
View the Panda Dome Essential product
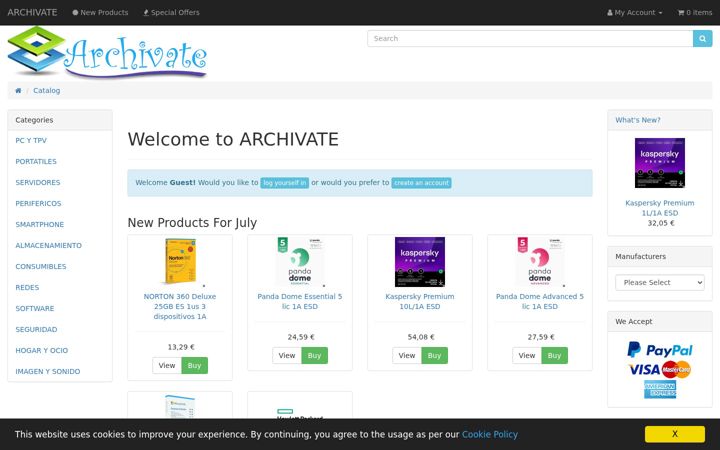(x=287, y=355)
